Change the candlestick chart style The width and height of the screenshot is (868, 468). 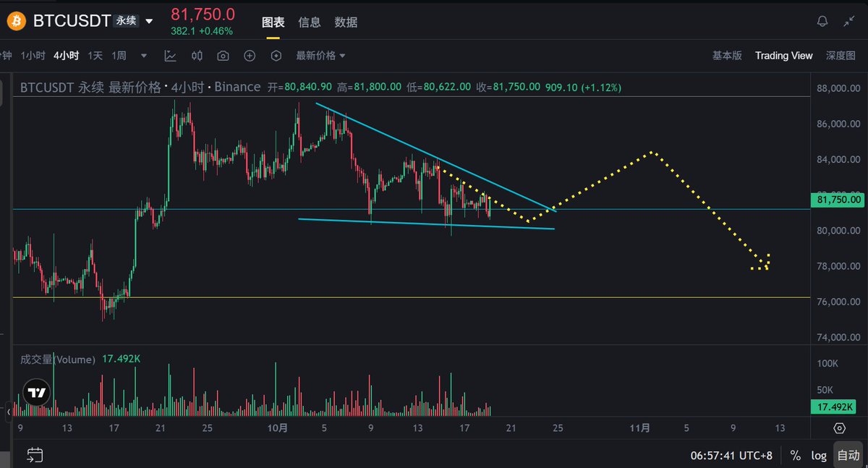pyautogui.click(x=197, y=56)
